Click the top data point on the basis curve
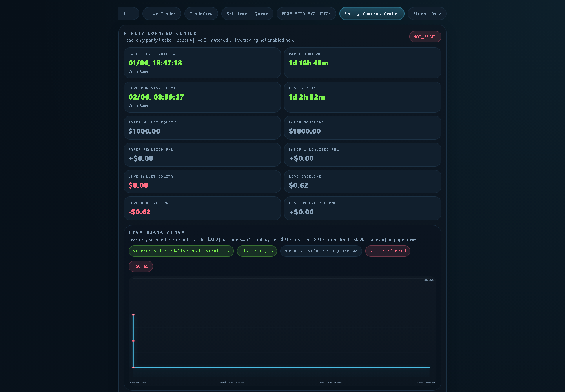Screen dimensions: 565x392 point(133,315)
